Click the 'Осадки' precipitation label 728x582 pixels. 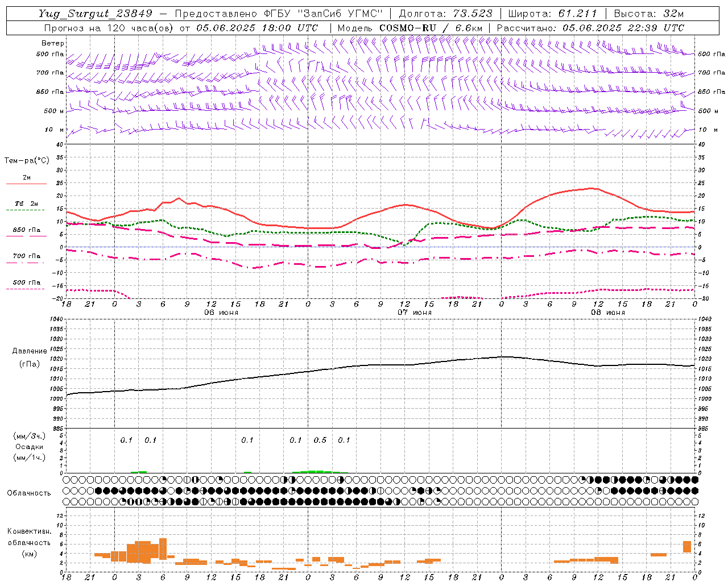tap(30, 447)
